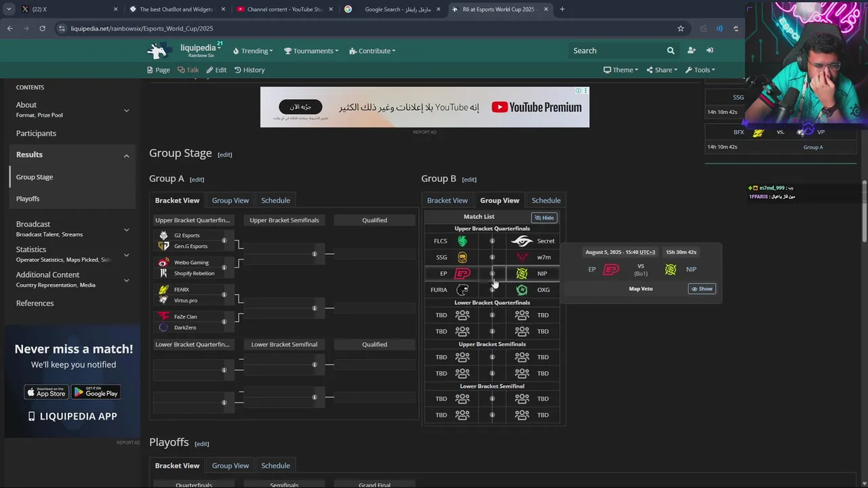
Task: Open the Share dropdown
Action: pyautogui.click(x=662, y=70)
